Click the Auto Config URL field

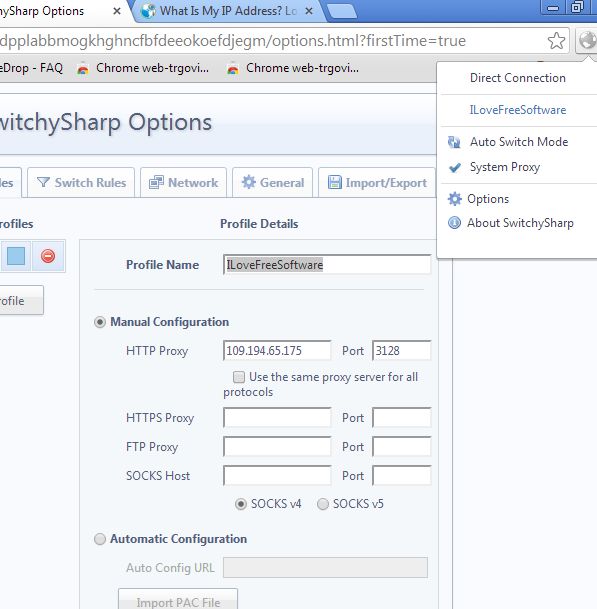tap(325, 568)
